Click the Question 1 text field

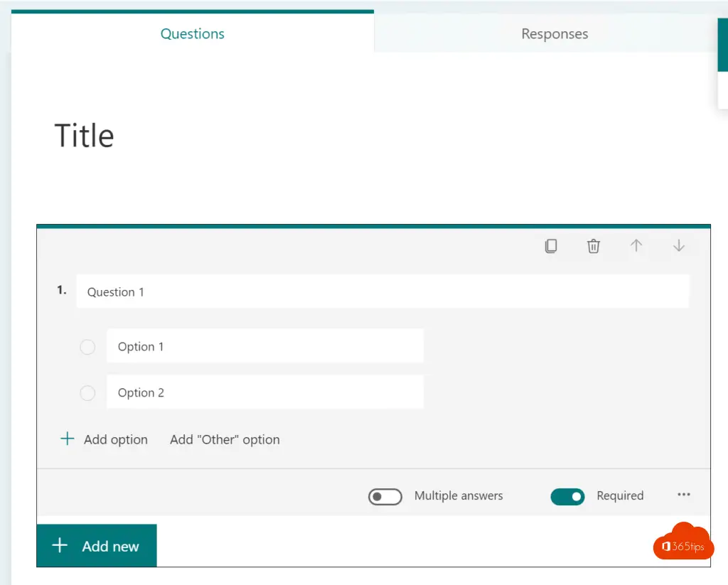(x=382, y=291)
